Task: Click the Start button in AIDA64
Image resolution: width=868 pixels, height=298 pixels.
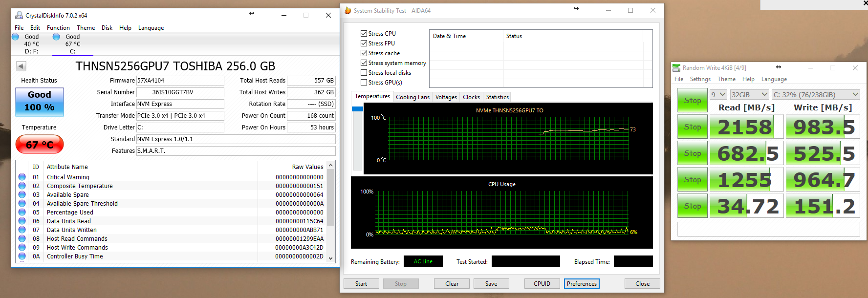Action: coord(361,284)
